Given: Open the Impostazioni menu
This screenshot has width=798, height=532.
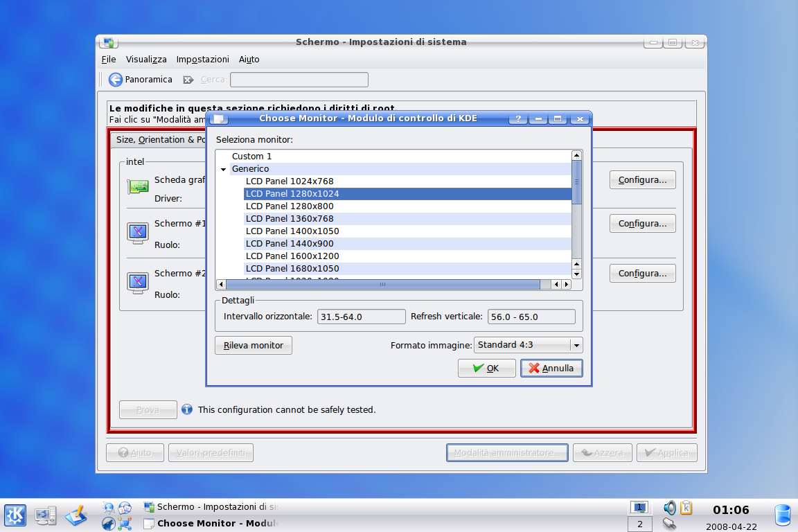Looking at the screenshot, I should pos(202,60).
